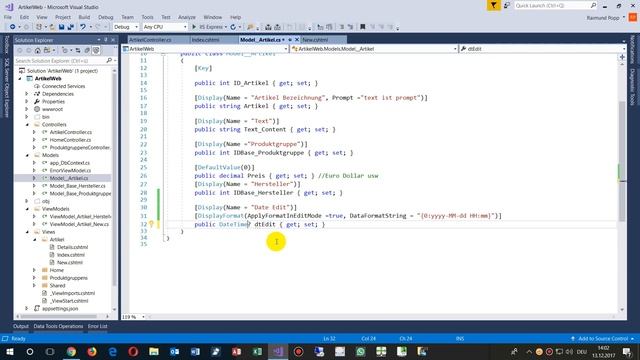The width and height of the screenshot is (640, 360).
Task: Open the Data Tools Operations tab
Action: pos(58,326)
